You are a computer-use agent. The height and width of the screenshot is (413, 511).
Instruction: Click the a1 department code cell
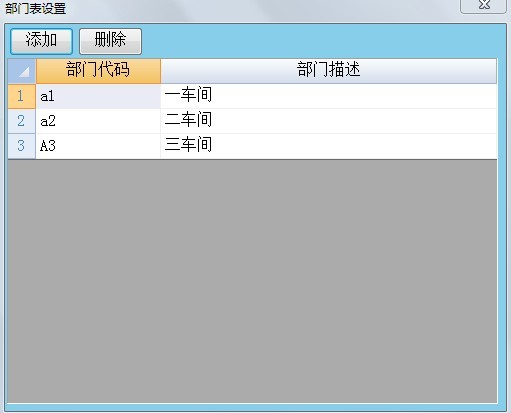pyautogui.click(x=98, y=96)
